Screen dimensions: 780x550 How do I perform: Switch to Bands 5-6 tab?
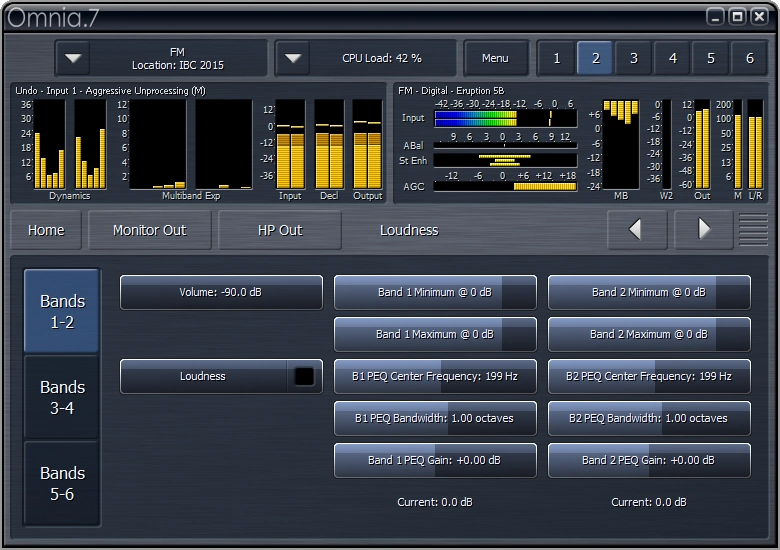[x=62, y=483]
